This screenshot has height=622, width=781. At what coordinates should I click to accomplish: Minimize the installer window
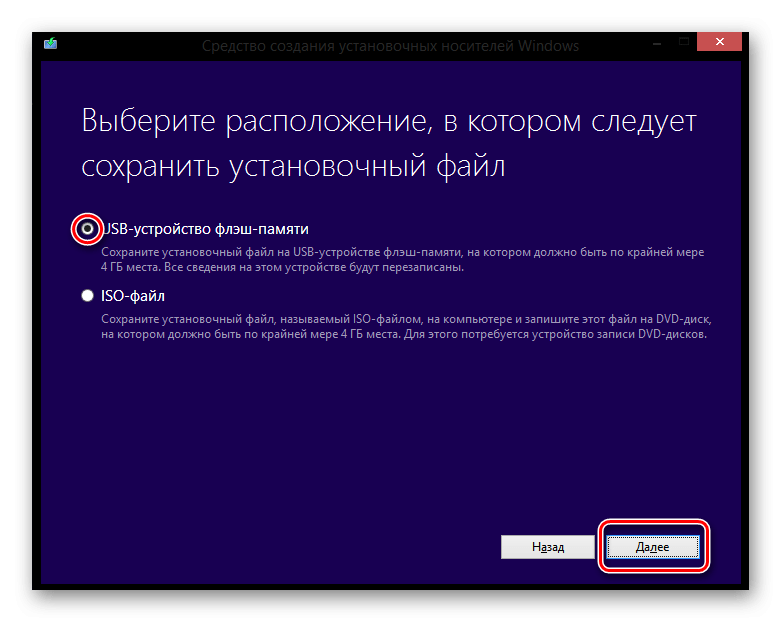pyautogui.click(x=655, y=43)
